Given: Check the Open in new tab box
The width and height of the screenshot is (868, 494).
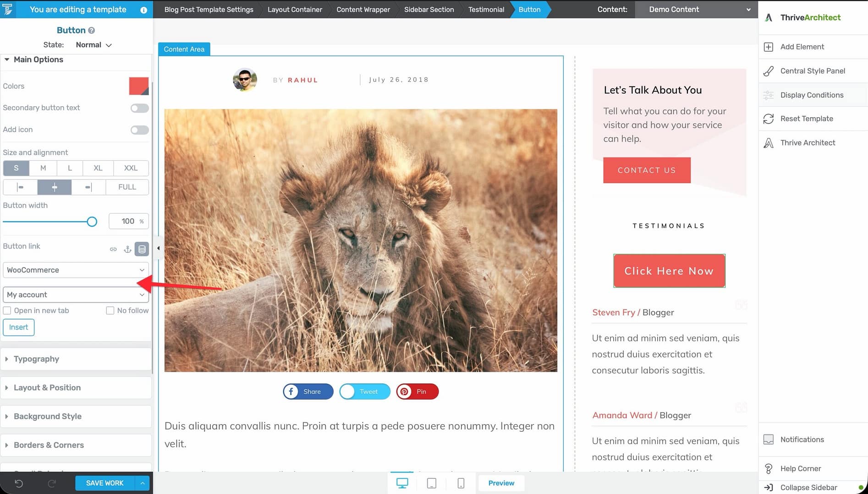Looking at the screenshot, I should point(7,310).
